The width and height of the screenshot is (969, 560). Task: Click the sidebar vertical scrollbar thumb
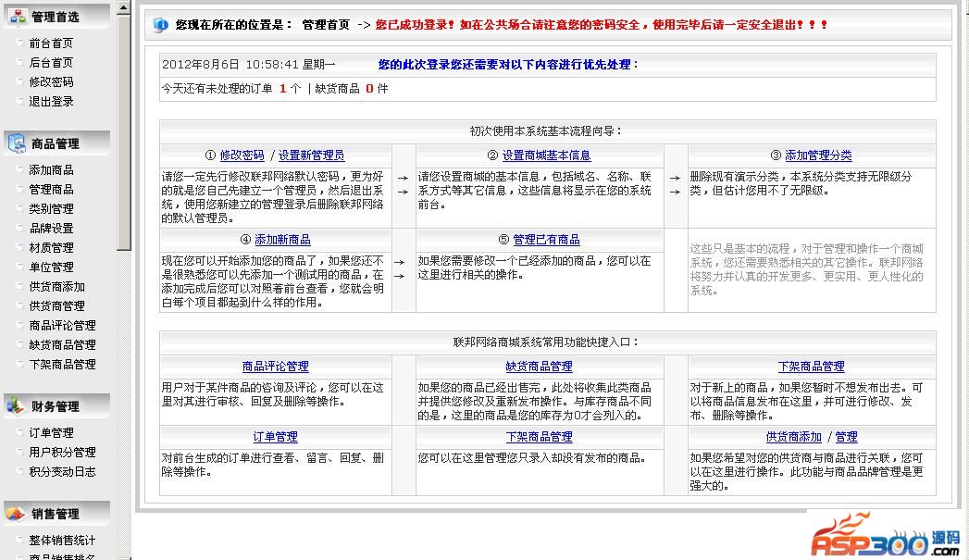[x=124, y=133]
